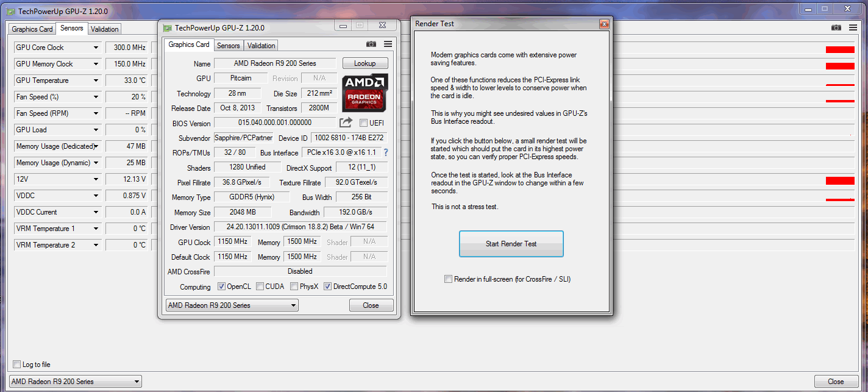Open the GPU selector dropdown in background Sensors window

76,382
